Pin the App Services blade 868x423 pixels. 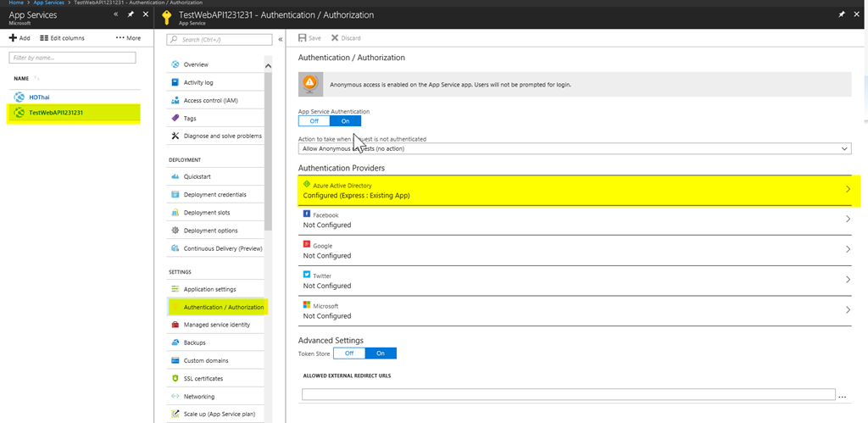131,14
